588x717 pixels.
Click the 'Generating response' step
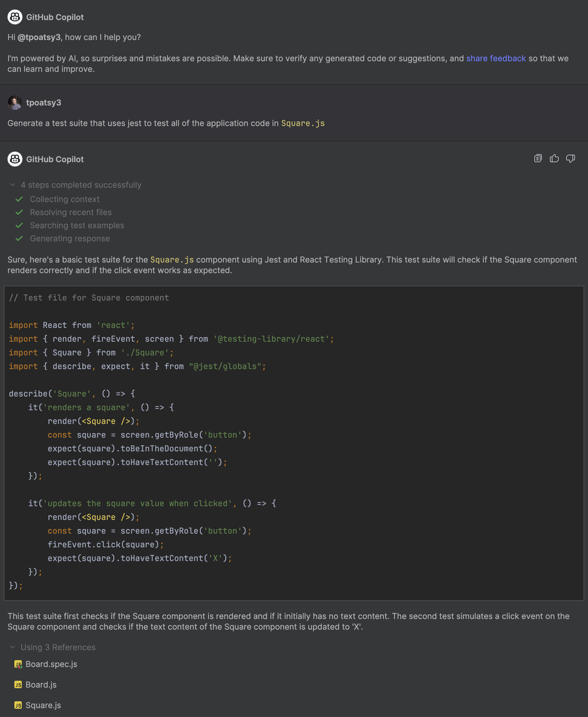(70, 239)
